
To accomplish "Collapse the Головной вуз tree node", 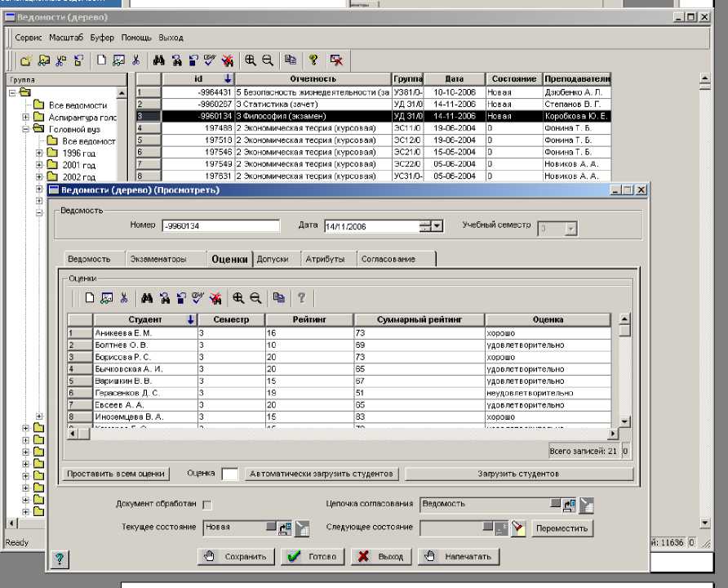I will (x=26, y=129).
